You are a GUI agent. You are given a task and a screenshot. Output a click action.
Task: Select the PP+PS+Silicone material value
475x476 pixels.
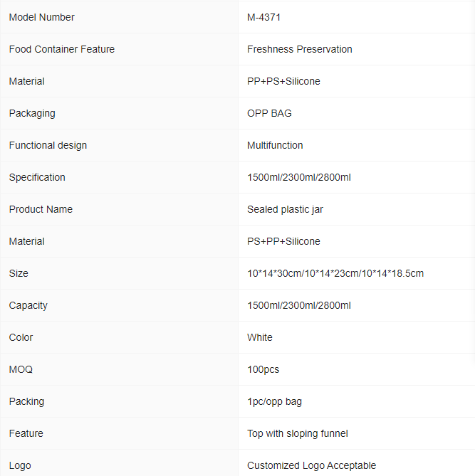283,81
